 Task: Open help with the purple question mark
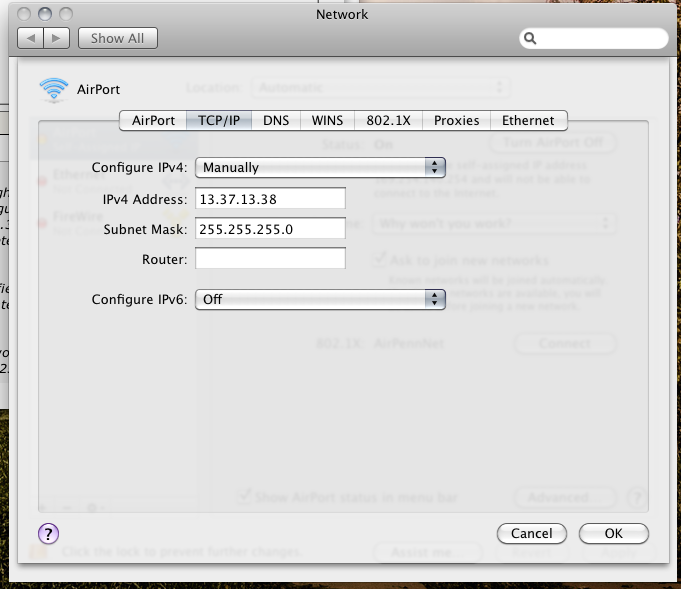(x=48, y=533)
